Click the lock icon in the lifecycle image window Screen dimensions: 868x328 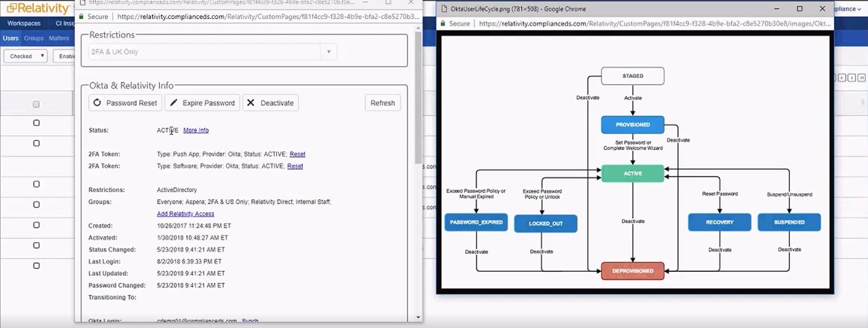click(x=443, y=24)
